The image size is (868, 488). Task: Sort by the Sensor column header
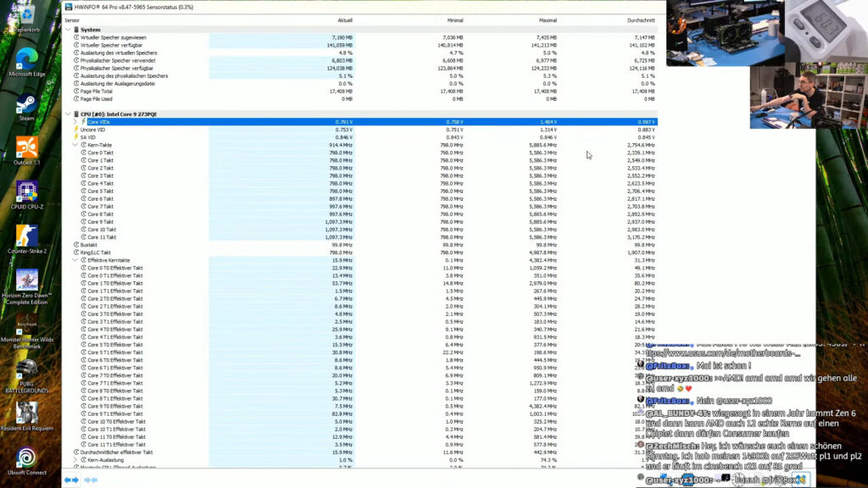(x=72, y=20)
